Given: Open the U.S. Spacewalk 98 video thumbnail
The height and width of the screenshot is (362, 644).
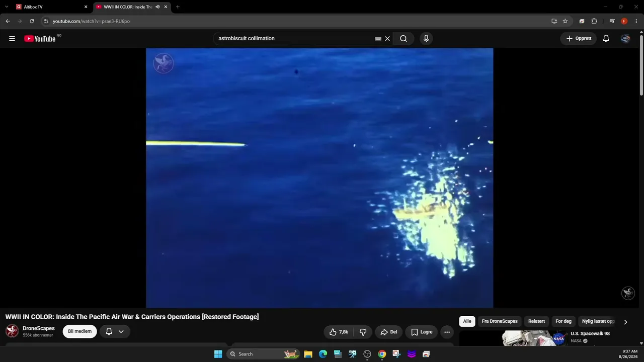Looking at the screenshot, I should [x=513, y=338].
